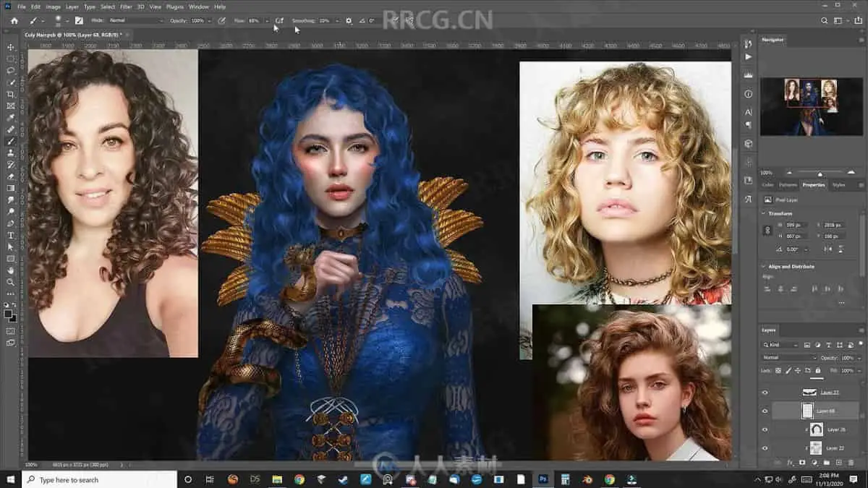Click the foreground color swatch
868x488 pixels.
point(9,313)
